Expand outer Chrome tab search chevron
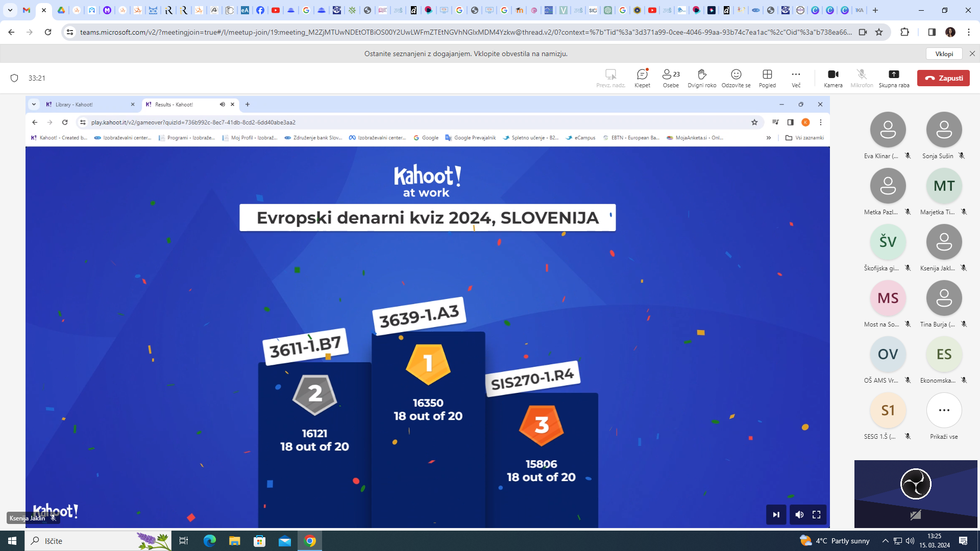This screenshot has height=551, width=980. pos(10,10)
